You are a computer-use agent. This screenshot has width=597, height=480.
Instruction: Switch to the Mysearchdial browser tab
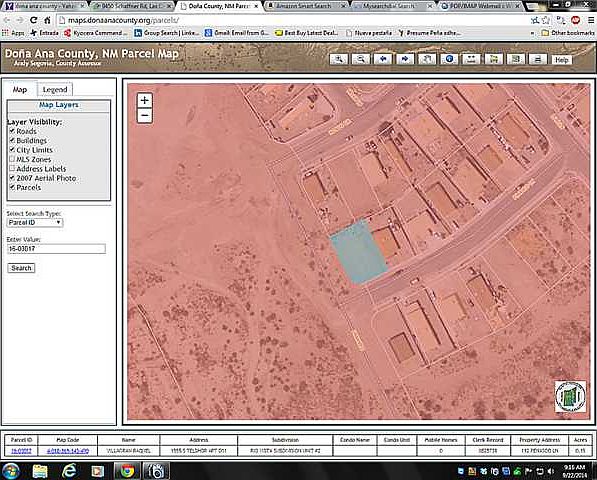coord(392,6)
